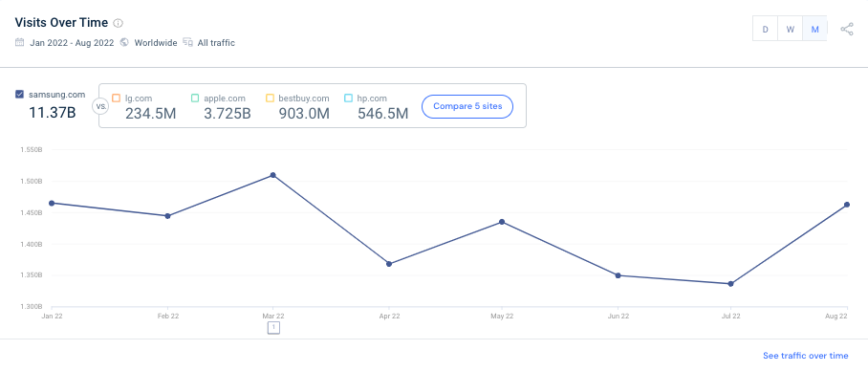
Task: Click the calendar icon before Jan 2022 - Aug 2022
Action: pyautogui.click(x=20, y=43)
